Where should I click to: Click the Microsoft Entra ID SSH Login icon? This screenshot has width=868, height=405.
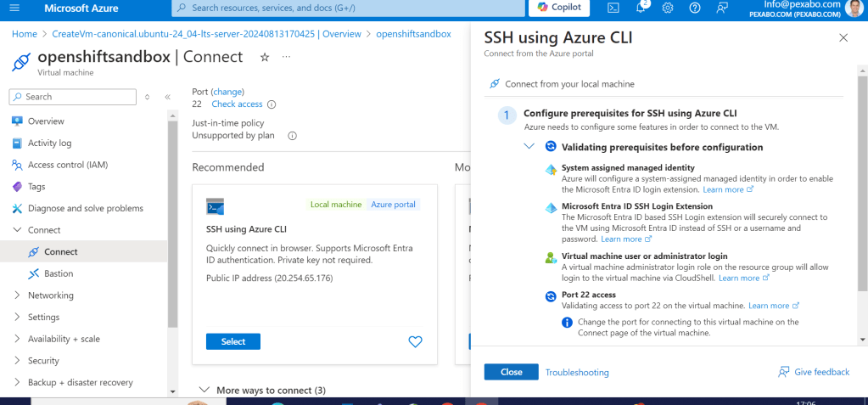tap(551, 208)
